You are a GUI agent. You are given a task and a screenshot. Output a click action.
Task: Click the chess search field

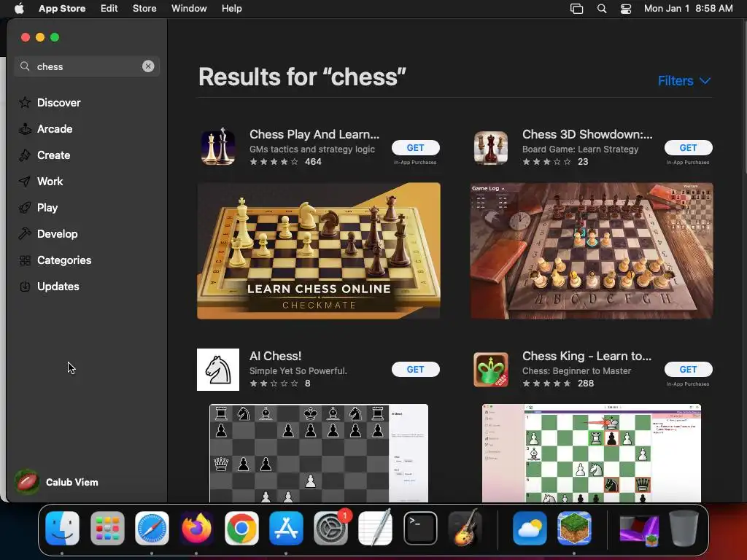[87, 66]
